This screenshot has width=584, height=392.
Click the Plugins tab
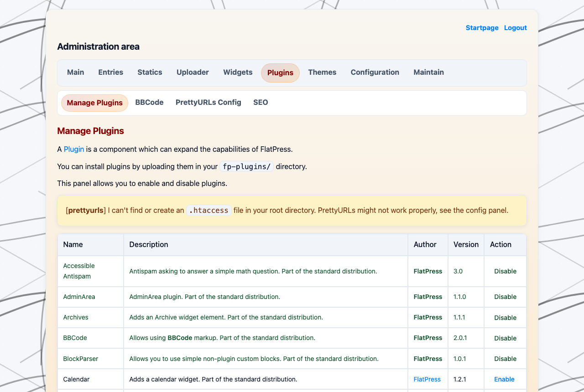tap(280, 73)
